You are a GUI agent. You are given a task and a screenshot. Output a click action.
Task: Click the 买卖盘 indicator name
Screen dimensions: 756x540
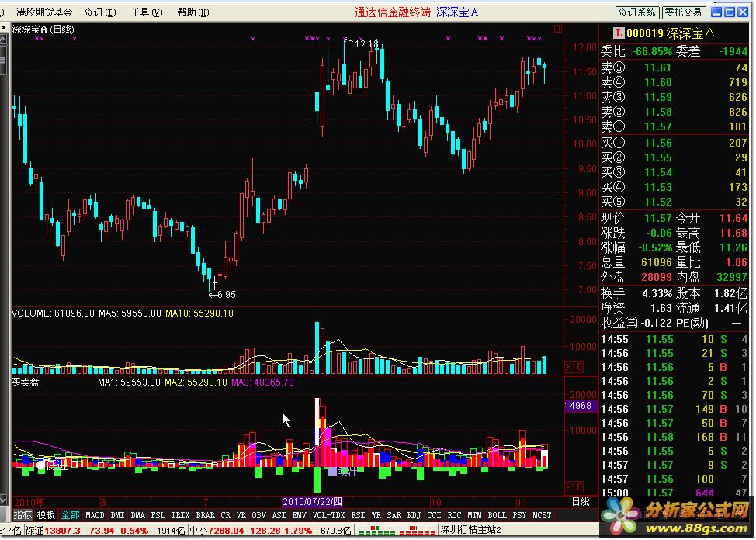25,382
